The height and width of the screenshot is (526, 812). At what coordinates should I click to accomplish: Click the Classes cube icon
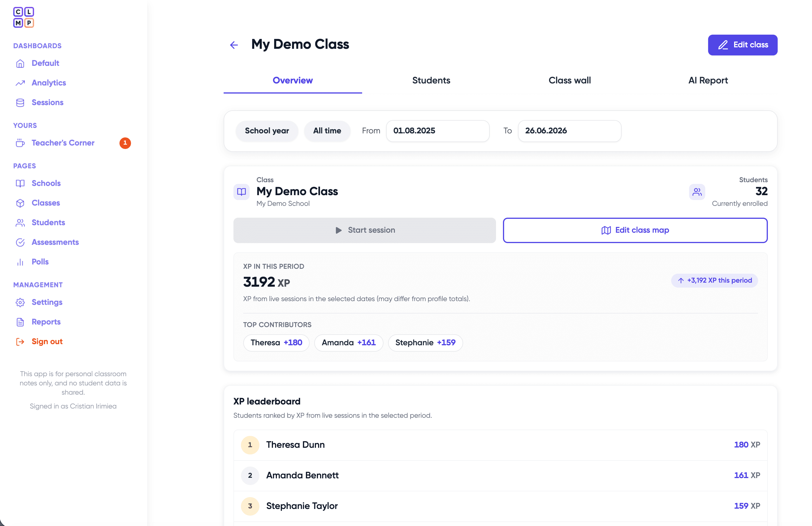20,203
